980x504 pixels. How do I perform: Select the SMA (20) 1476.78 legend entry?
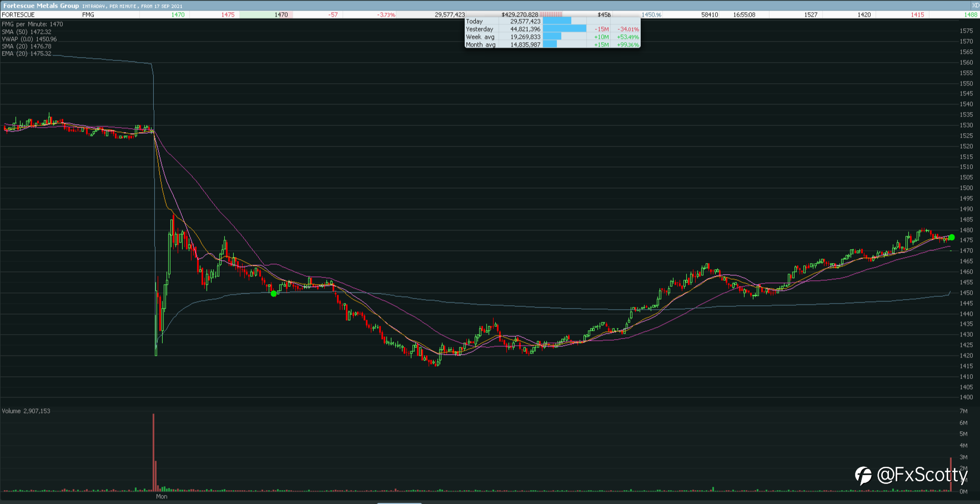[27, 46]
